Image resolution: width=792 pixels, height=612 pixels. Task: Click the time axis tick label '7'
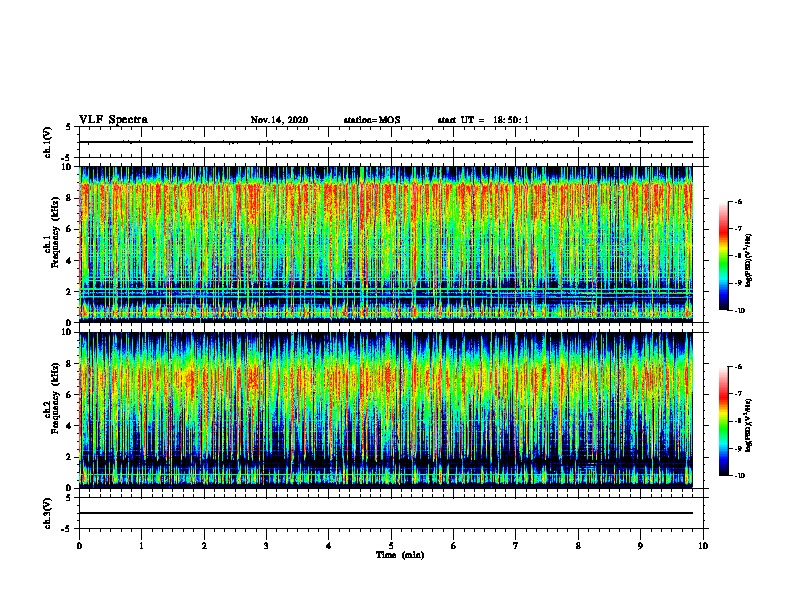(x=516, y=545)
